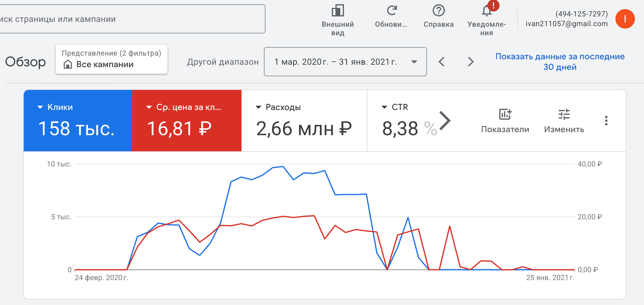The image size is (644, 305).
Task: Show more metrics with chevron arrow
Action: (445, 121)
